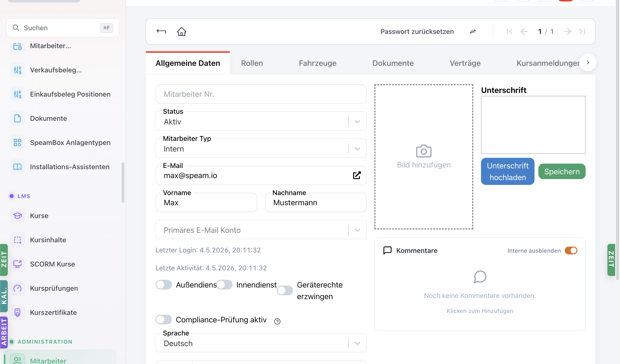The width and height of the screenshot is (620, 364).
Task: Open E-Mail external link icon
Action: [357, 175]
